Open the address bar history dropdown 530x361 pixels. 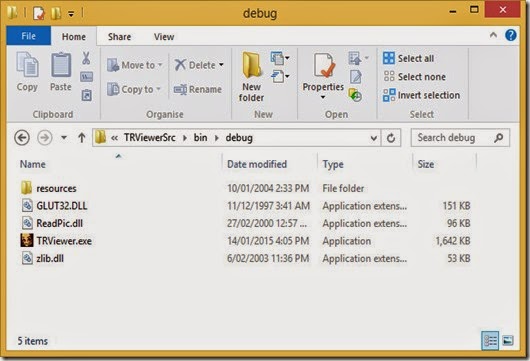374,138
